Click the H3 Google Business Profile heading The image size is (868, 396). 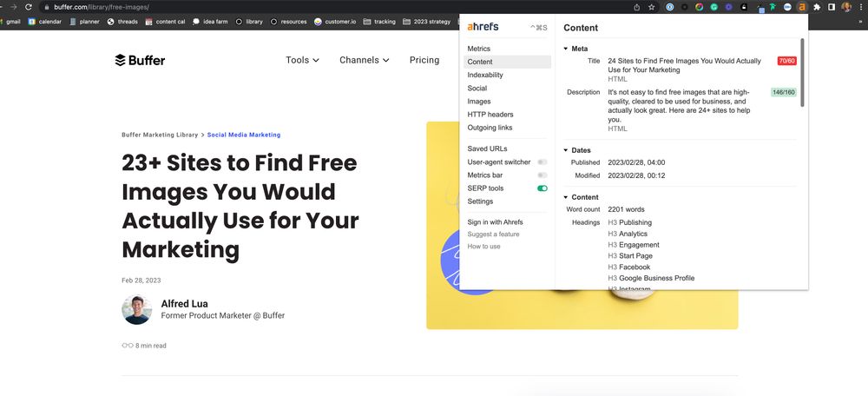tap(651, 278)
